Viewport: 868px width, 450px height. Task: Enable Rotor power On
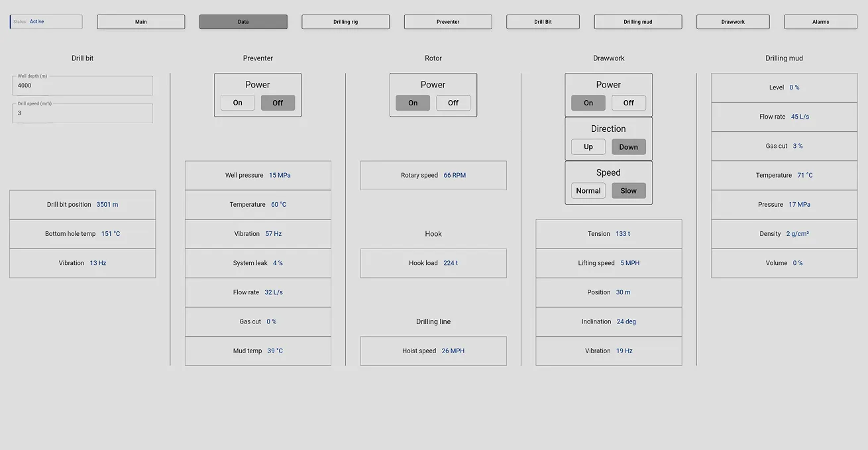[x=412, y=103]
